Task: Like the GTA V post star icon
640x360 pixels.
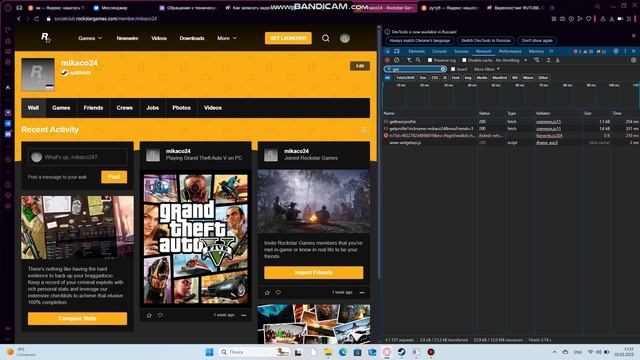Action: [149, 315]
